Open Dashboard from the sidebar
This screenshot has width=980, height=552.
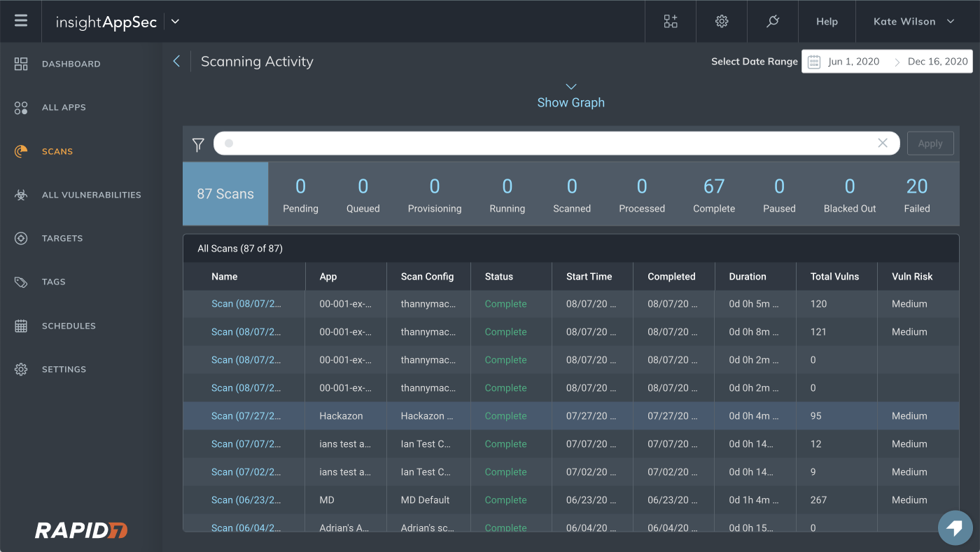pos(71,64)
